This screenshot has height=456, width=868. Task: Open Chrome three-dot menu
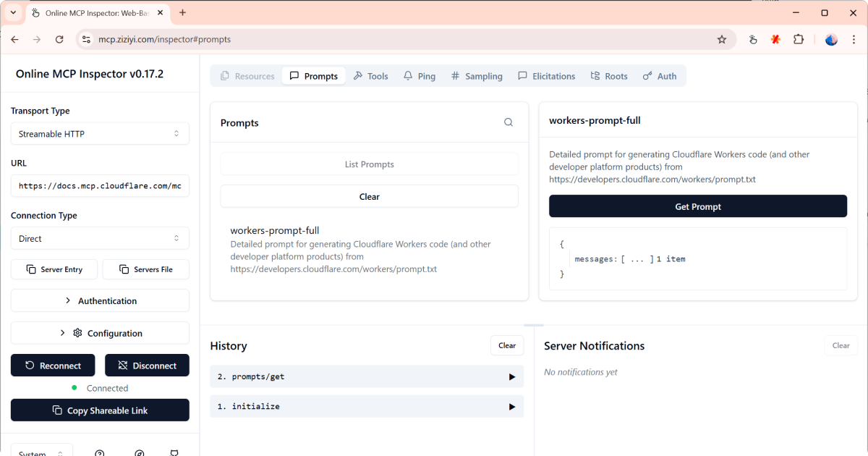tap(854, 39)
